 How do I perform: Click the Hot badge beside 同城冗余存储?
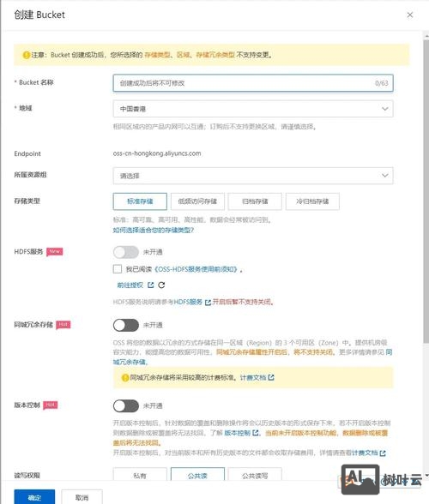[x=63, y=325]
